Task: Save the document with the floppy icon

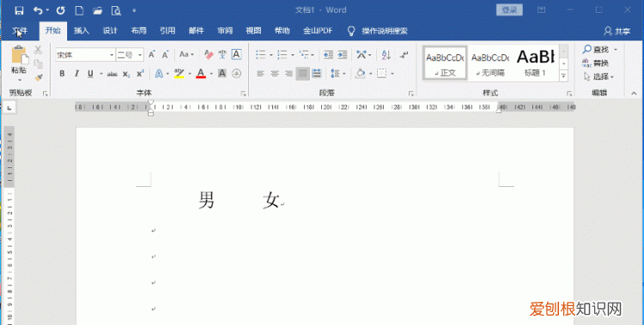Action: 19,10
